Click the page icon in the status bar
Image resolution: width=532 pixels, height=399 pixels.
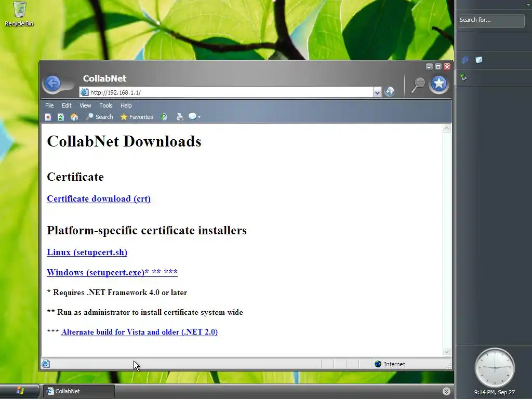(x=46, y=364)
